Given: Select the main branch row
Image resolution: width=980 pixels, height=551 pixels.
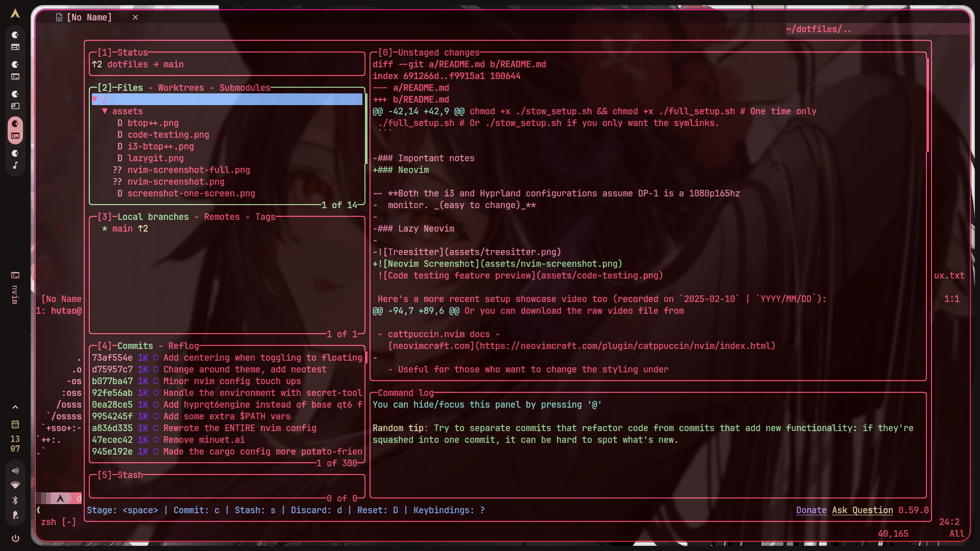Looking at the screenshot, I should pyautogui.click(x=227, y=229).
